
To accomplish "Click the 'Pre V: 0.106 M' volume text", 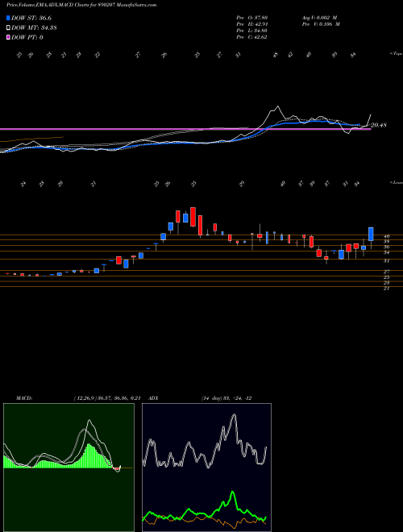I will pos(321,24).
